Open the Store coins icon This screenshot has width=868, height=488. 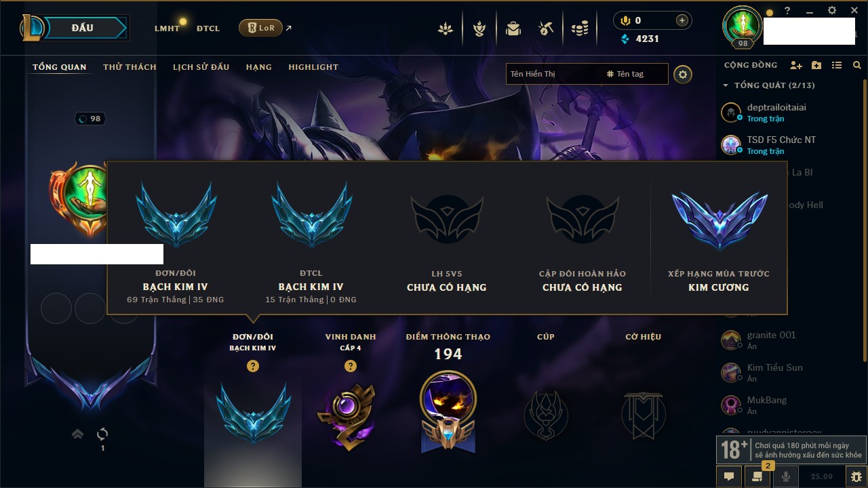click(x=580, y=28)
